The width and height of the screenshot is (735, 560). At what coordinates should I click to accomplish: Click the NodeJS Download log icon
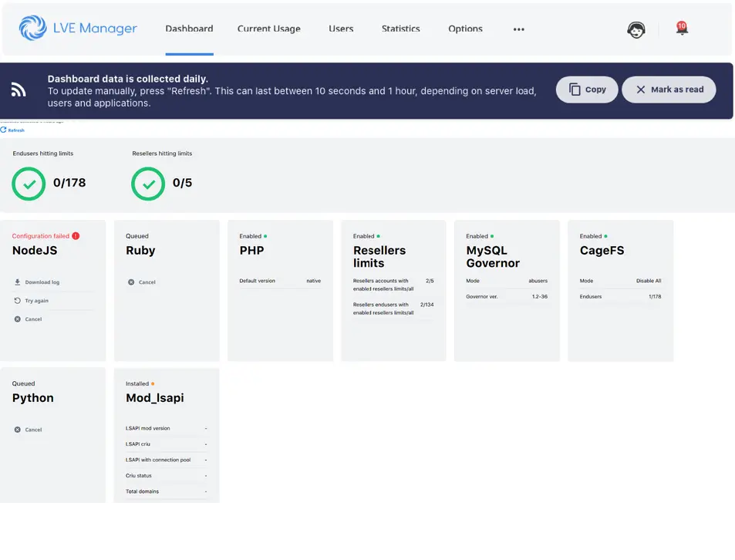(18, 282)
